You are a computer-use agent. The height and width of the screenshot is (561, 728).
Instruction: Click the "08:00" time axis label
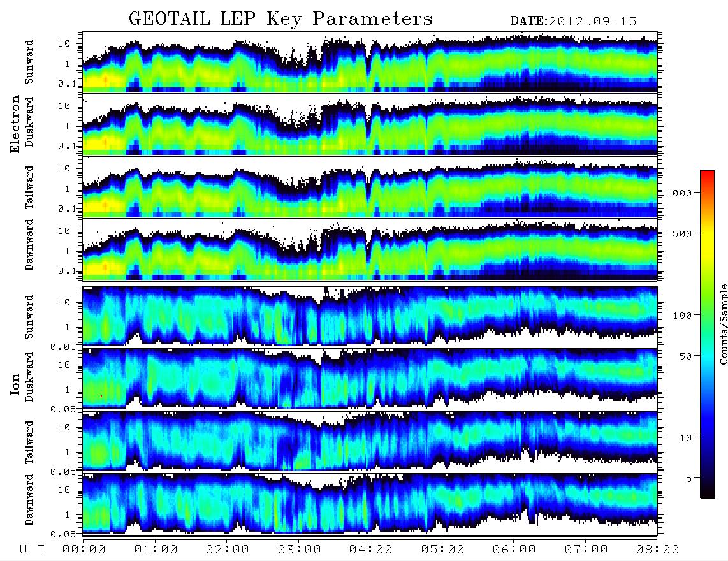(658, 550)
